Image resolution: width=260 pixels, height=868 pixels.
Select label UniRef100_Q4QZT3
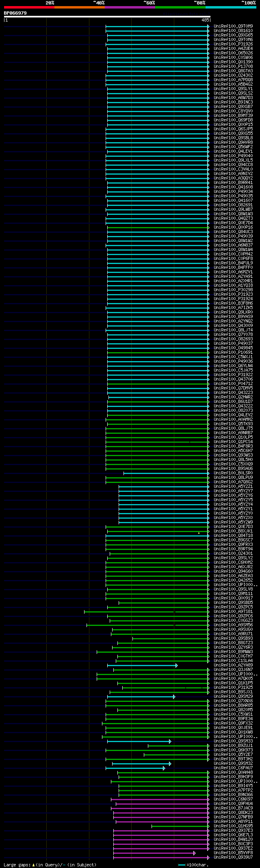[x=233, y=218]
